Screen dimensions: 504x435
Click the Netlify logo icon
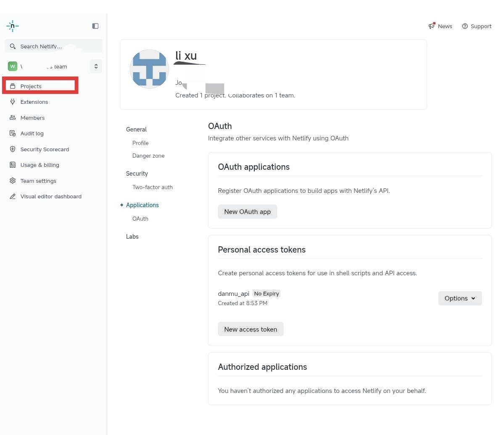tap(13, 26)
